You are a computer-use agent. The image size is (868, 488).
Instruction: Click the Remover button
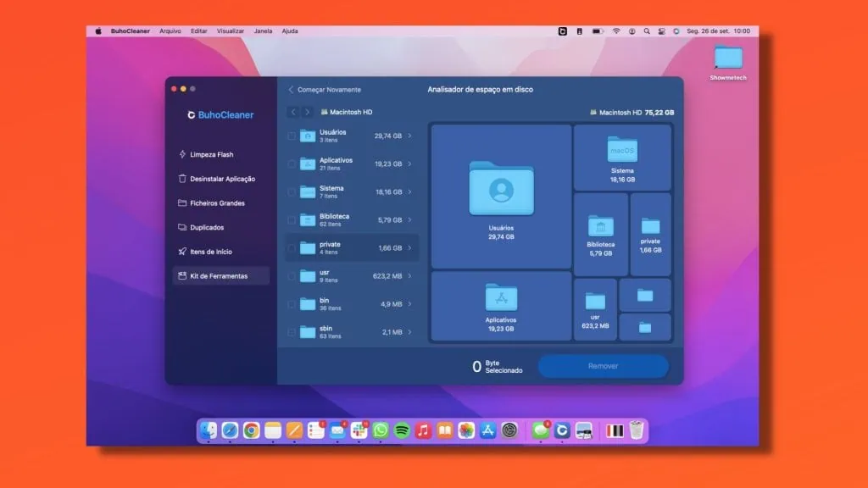[603, 366]
